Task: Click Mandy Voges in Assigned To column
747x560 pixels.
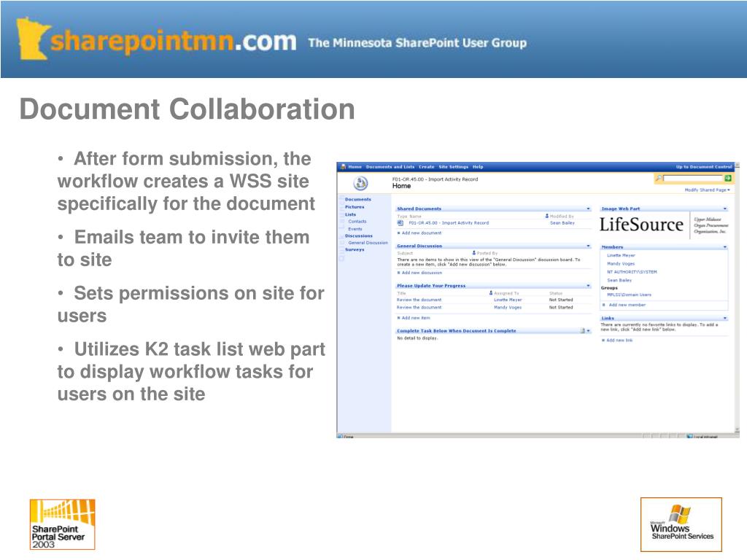Action: click(x=508, y=308)
